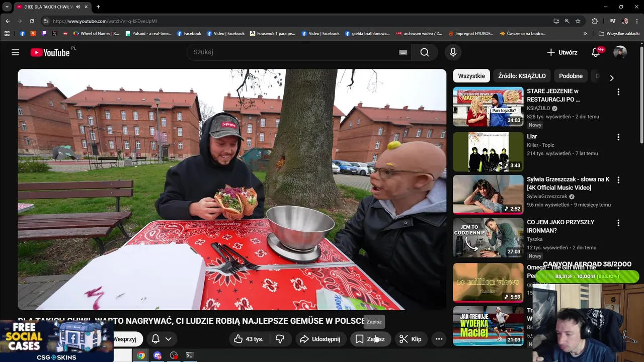Bookmark this page with star icon
This screenshot has width=644, height=362.
point(578,21)
